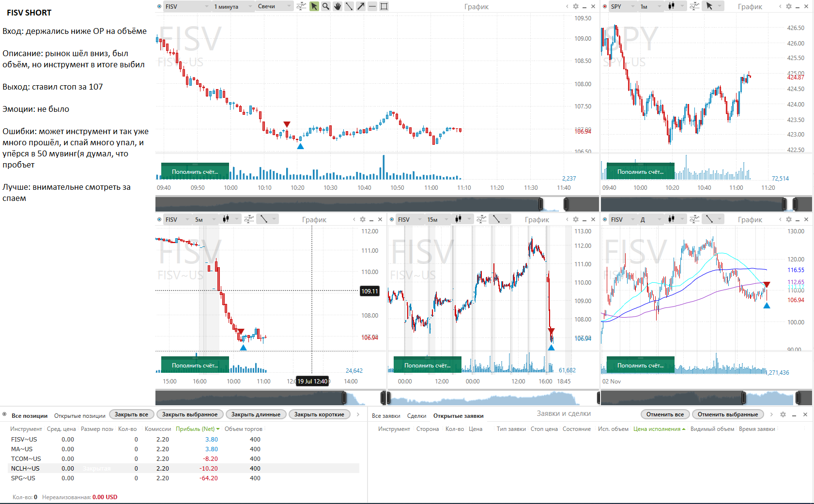Click time range slider under FISV 1-minute chart
The height and width of the screenshot is (504, 814).
377,204
